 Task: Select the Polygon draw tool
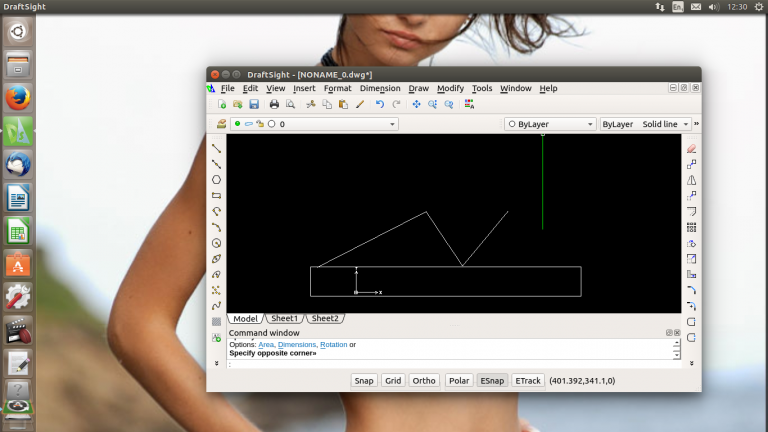[x=216, y=180]
